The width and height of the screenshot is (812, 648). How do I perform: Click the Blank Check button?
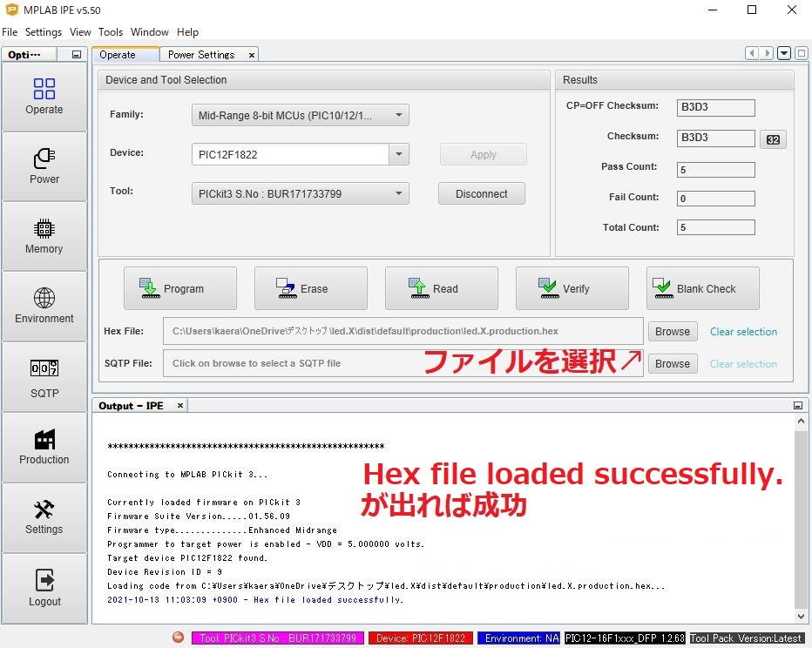pyautogui.click(x=703, y=288)
